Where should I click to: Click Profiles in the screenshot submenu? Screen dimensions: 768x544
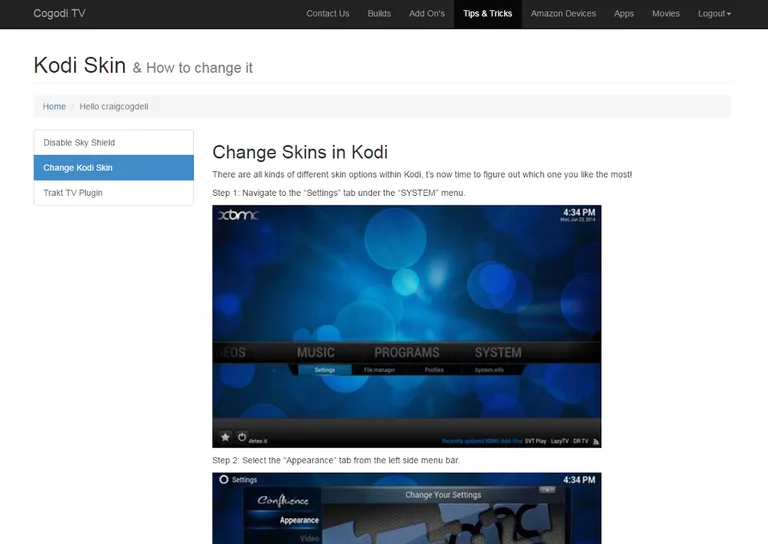[434, 370]
